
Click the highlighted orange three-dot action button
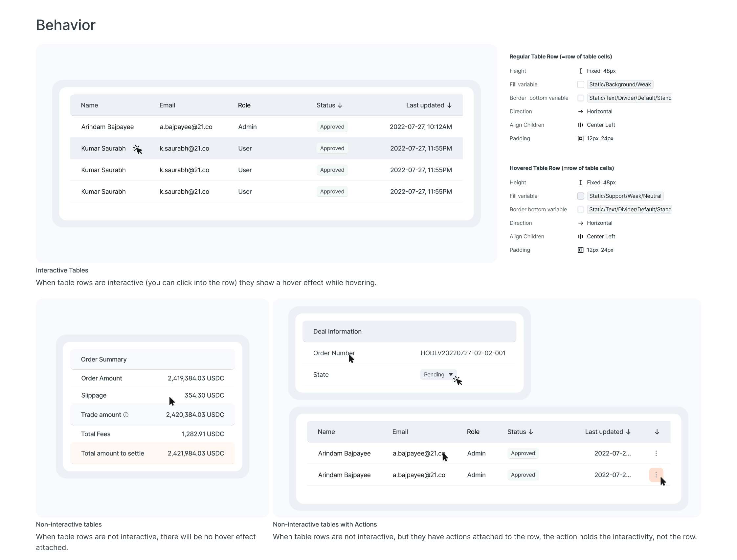pos(656,475)
